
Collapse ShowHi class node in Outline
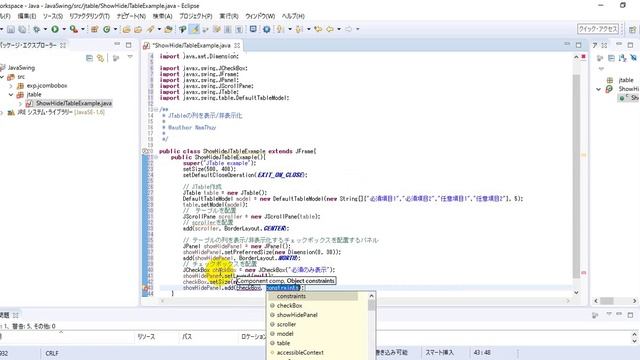pyautogui.click(x=598, y=89)
